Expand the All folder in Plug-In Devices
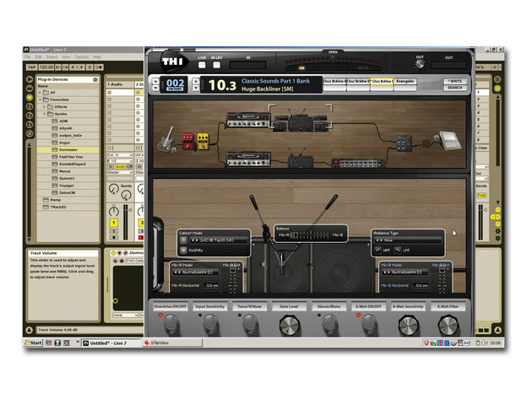The image size is (532, 399). pos(40,92)
